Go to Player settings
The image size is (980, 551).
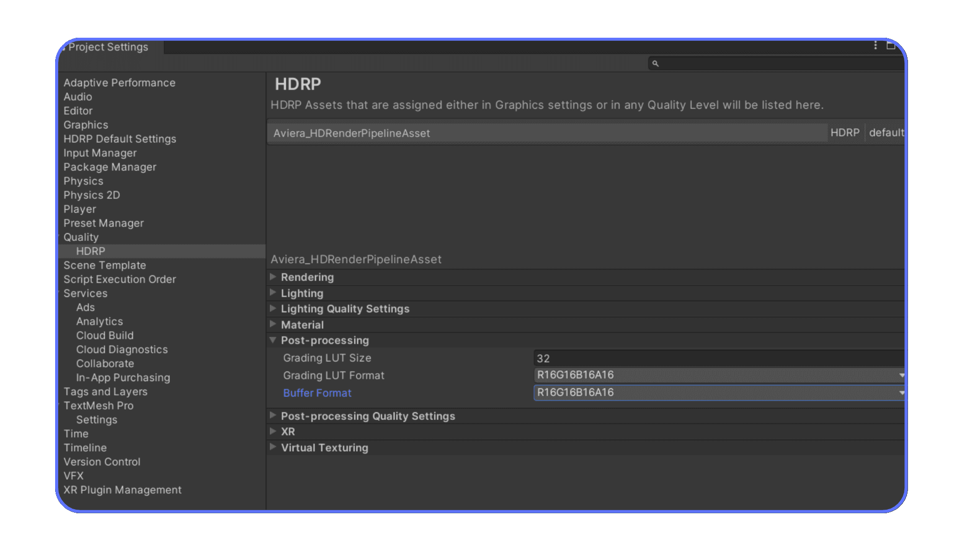(80, 209)
